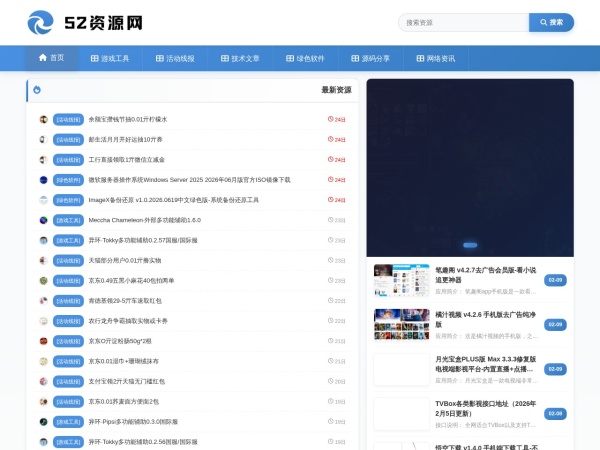Click the 绿色软件 tag on ImageX row

[x=68, y=200]
